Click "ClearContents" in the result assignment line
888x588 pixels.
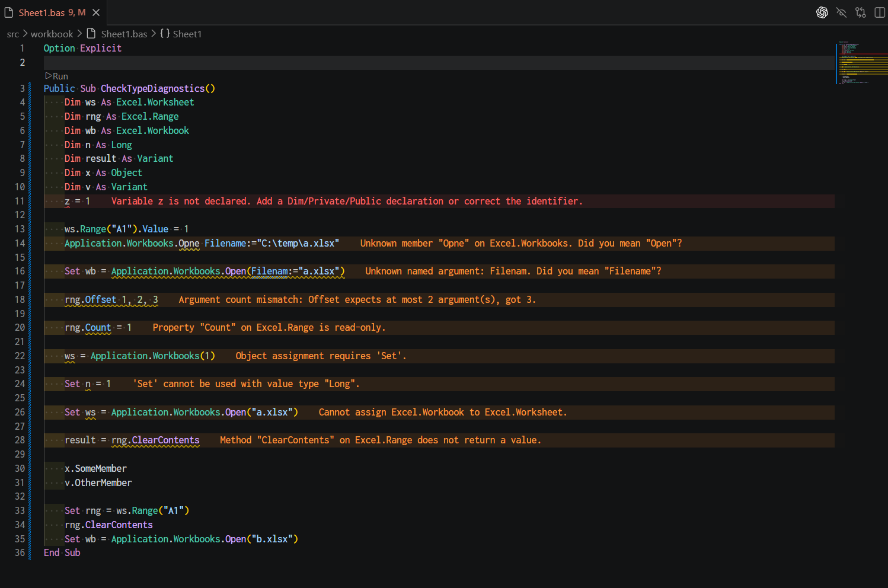[x=165, y=440]
